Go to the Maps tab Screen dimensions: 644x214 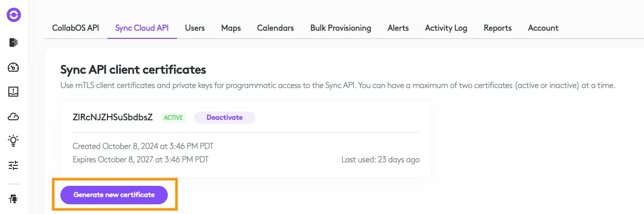point(231,28)
